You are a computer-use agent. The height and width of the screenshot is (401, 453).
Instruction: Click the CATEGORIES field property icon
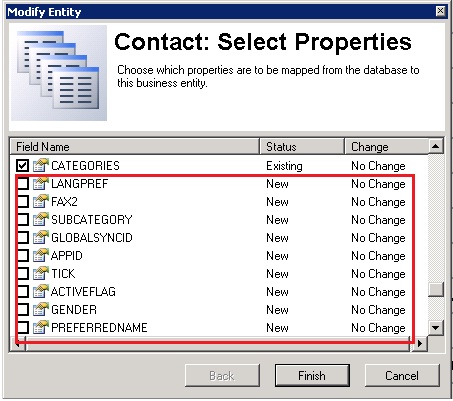click(41, 165)
